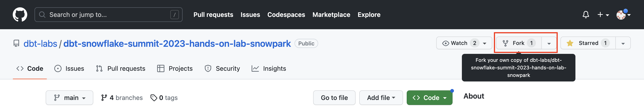
Task: Open the plus create-new menu
Action: tap(603, 15)
